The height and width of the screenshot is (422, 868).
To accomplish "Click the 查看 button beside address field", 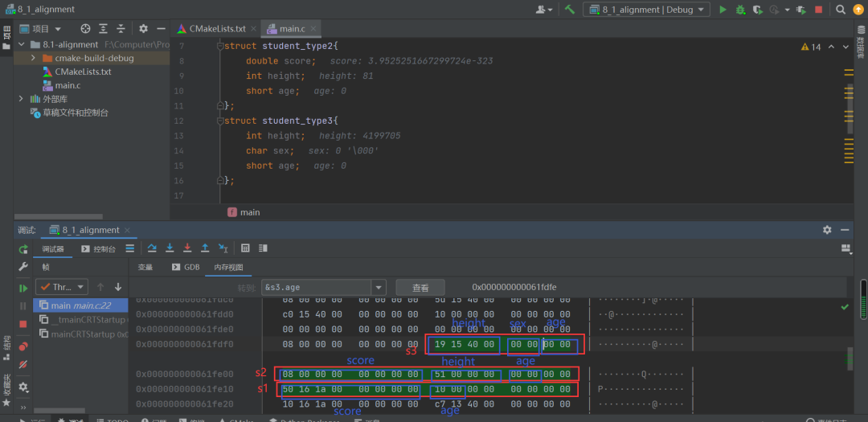I will [x=420, y=288].
